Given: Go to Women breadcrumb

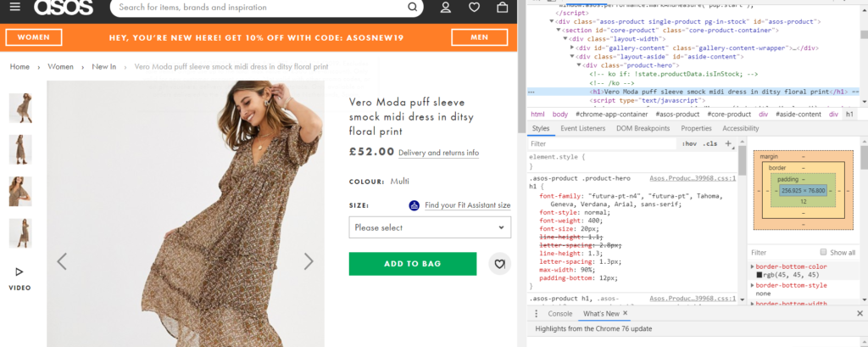Looking at the screenshot, I should (x=60, y=66).
